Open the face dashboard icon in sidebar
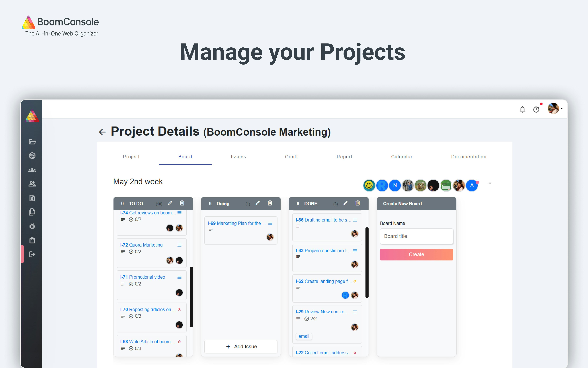The width and height of the screenshot is (588, 368). [x=32, y=156]
